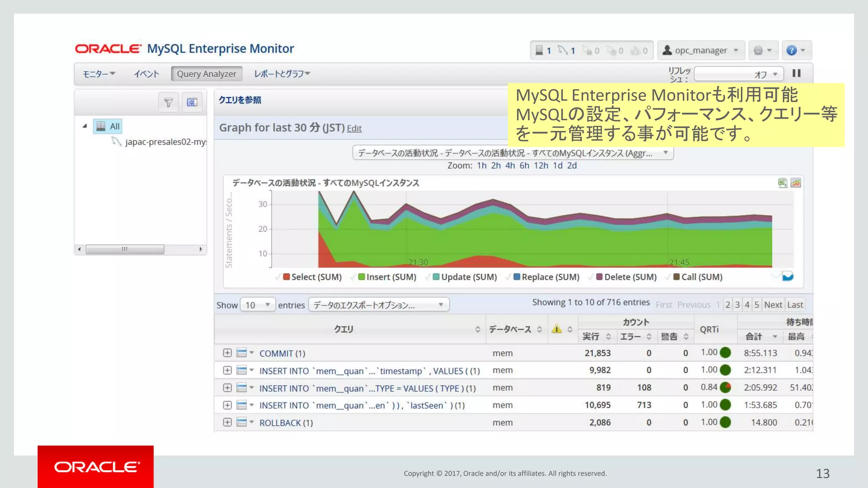Set zoom to 2d
868x488 pixels.
572,166
